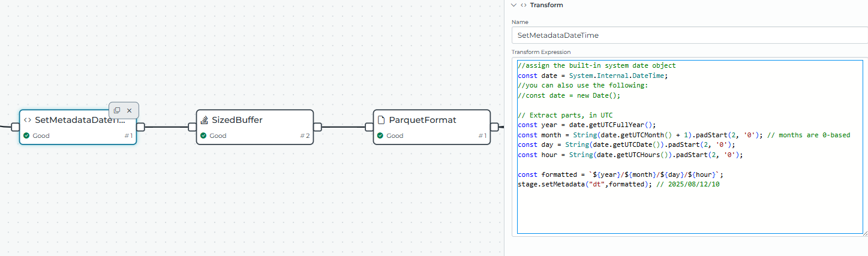
Task: Click the X icon above SetMetadataDateTime node
Action: 129,110
